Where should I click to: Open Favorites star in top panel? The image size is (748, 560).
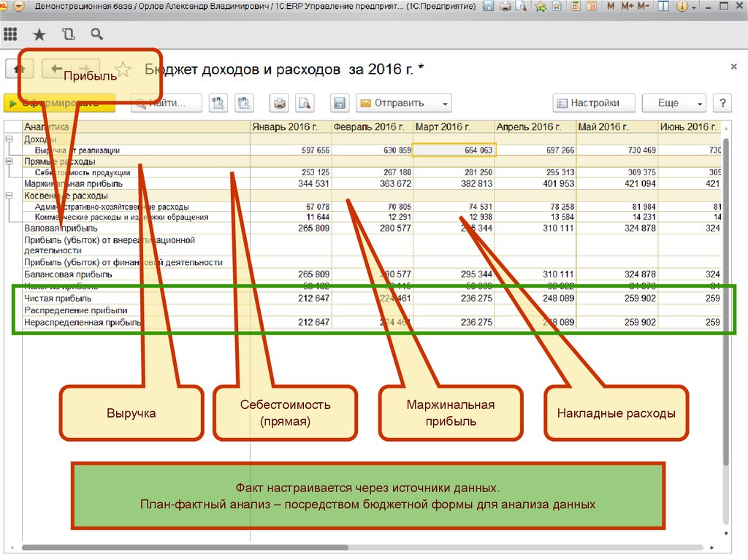click(x=39, y=34)
